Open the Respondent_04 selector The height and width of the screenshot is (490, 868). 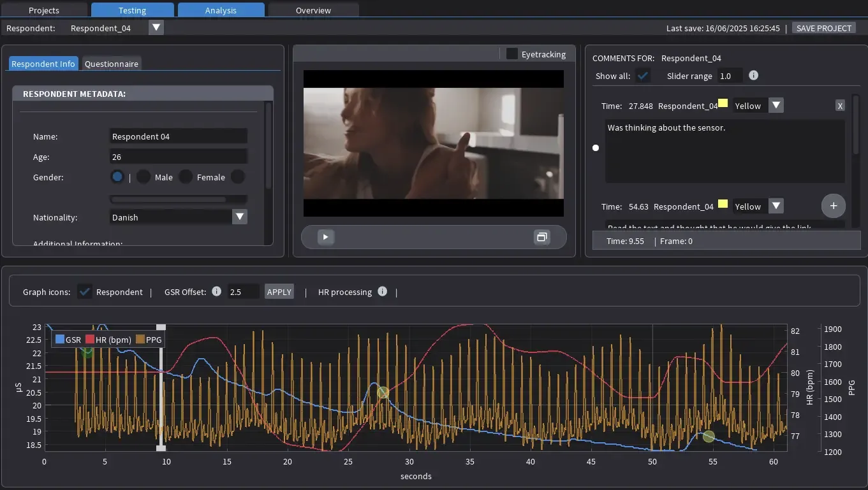pyautogui.click(x=155, y=27)
